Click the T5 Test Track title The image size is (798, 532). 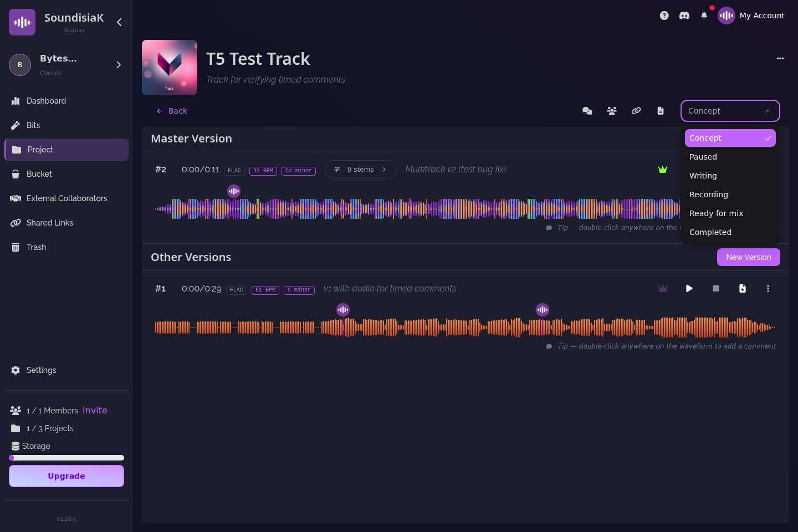258,59
